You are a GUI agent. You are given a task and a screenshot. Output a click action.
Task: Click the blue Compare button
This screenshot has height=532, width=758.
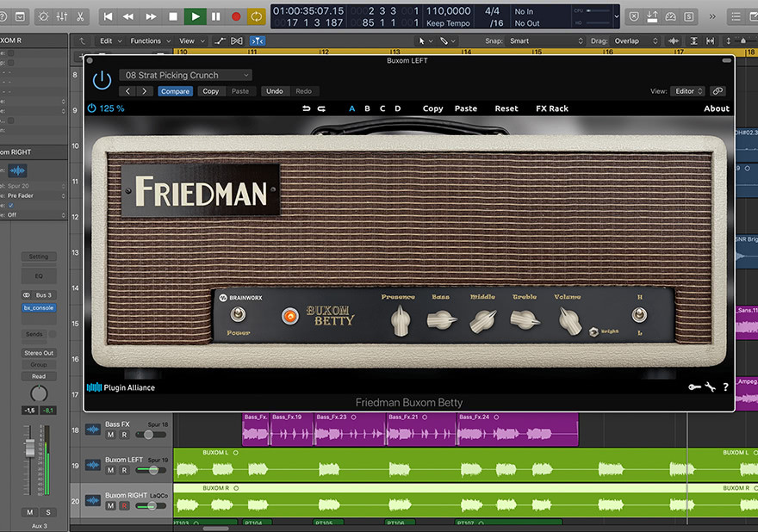click(x=175, y=91)
